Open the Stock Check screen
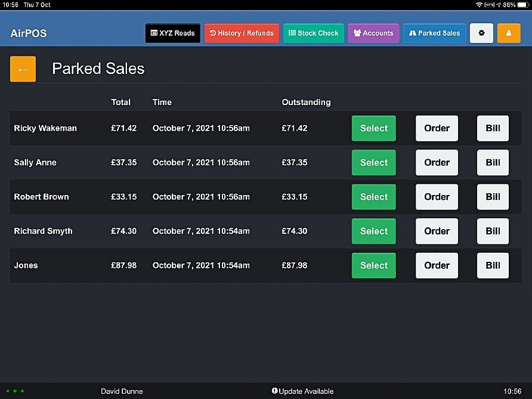This screenshot has width=532, height=399. (x=313, y=33)
